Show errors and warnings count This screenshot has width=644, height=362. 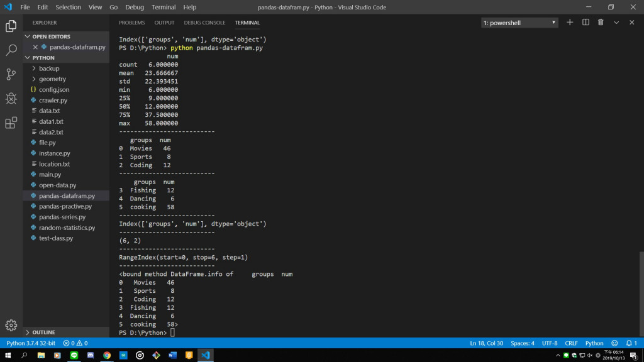(75, 343)
